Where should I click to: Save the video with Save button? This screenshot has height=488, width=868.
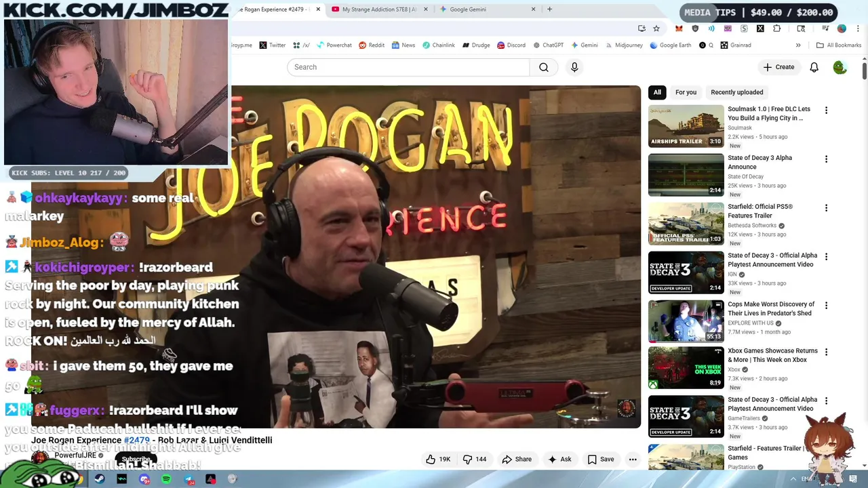[x=601, y=459]
